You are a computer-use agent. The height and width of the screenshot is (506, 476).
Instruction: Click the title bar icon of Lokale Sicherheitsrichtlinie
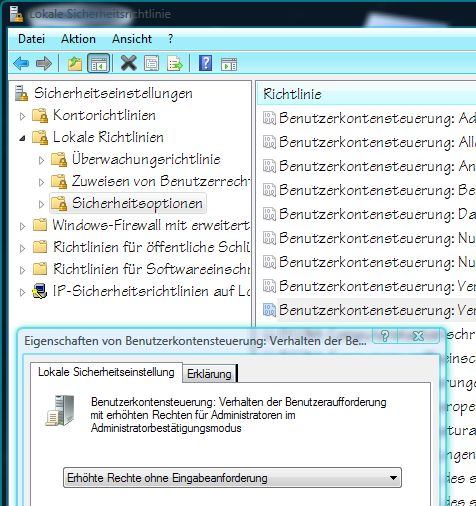coord(16,14)
